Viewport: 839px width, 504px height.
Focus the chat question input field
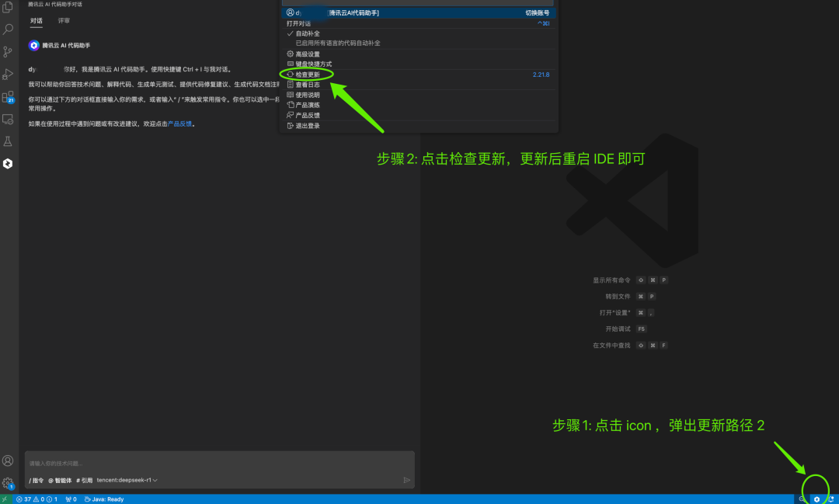(219, 464)
